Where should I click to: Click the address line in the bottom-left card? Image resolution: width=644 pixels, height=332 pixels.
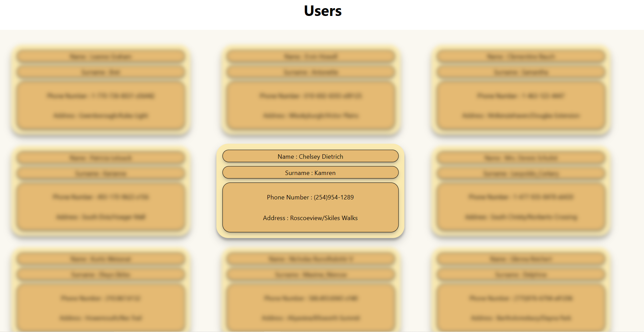[x=101, y=318]
